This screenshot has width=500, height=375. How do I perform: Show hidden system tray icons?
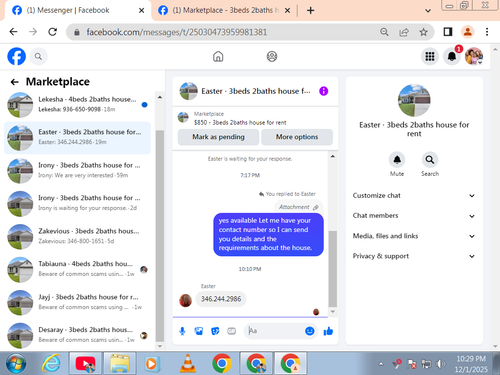[x=381, y=364]
